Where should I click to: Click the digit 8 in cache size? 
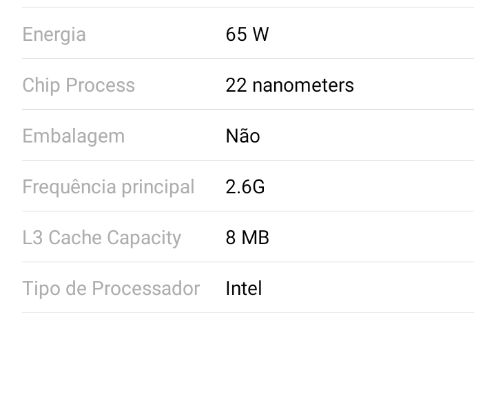[231, 237]
